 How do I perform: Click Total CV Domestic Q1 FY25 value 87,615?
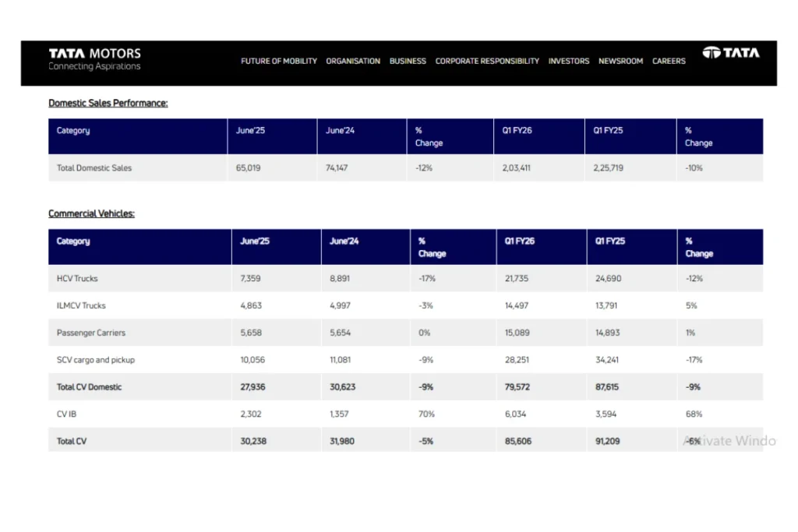[x=606, y=387]
